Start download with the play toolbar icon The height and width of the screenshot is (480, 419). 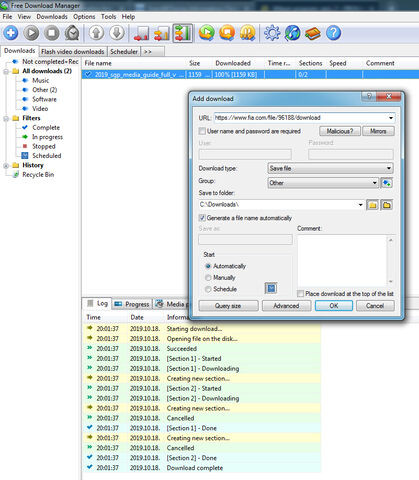click(x=31, y=33)
